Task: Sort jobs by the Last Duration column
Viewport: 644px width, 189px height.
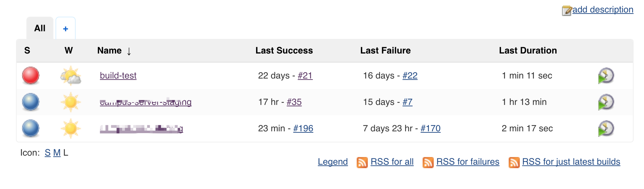Action: pyautogui.click(x=528, y=51)
